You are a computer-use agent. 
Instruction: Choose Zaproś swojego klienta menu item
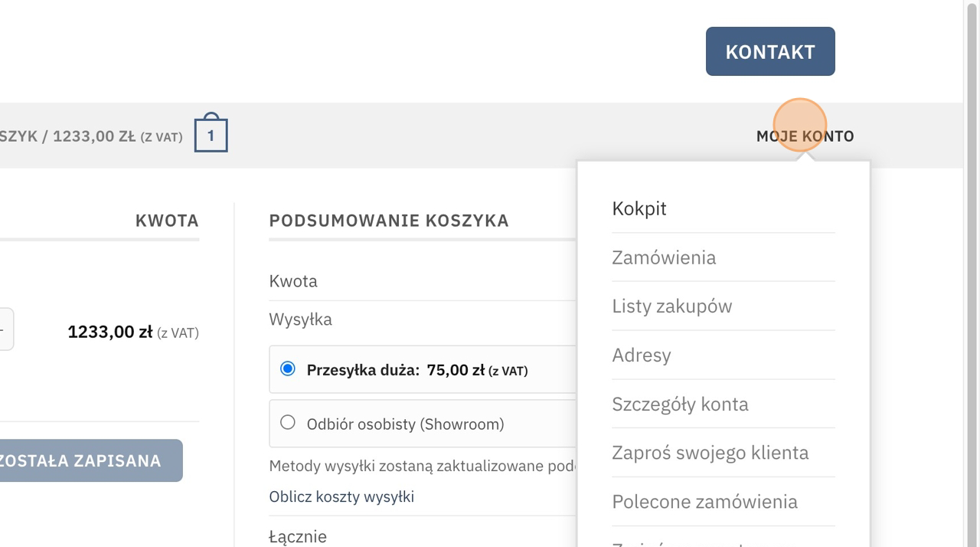tap(710, 453)
